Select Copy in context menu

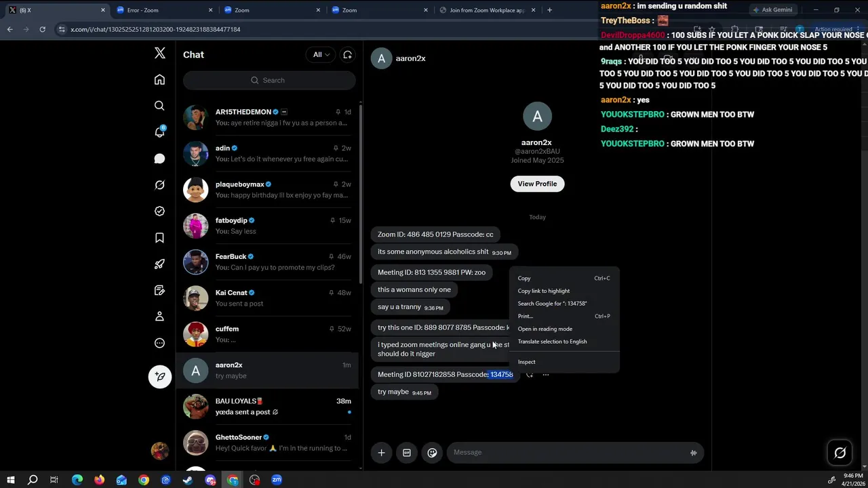tap(564, 278)
